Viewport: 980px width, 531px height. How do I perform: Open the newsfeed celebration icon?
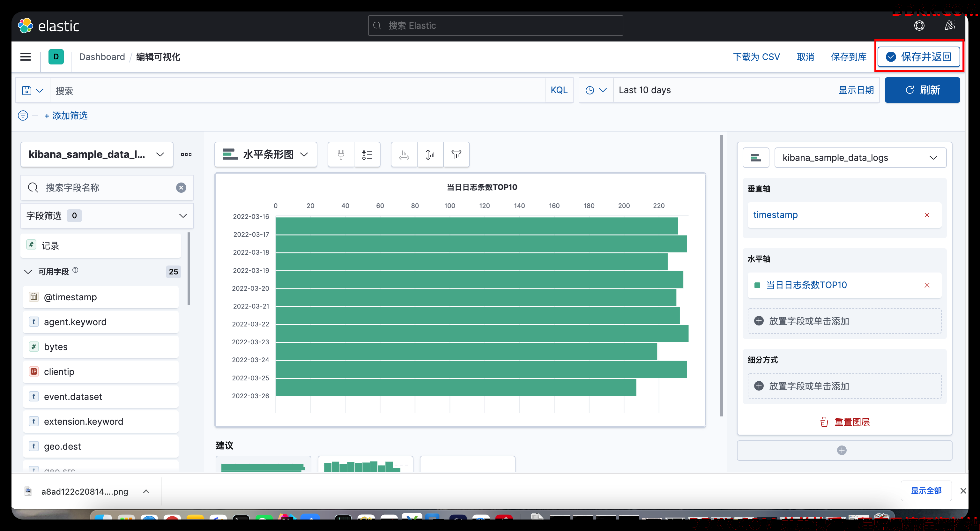[950, 26]
